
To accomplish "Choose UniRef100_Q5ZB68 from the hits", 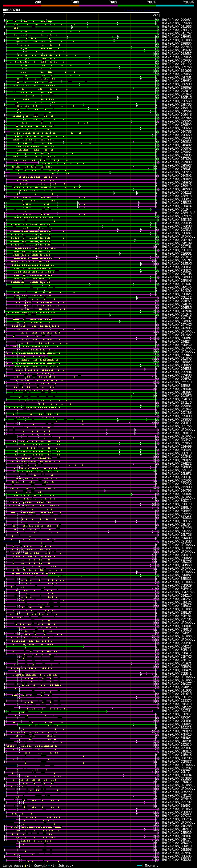I will (x=177, y=443).
